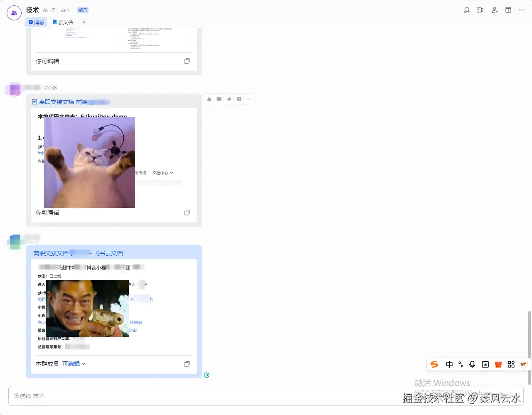Viewport: 532px width, 415px height.
Task: Switch to the 云文档 tab
Action: 63,22
